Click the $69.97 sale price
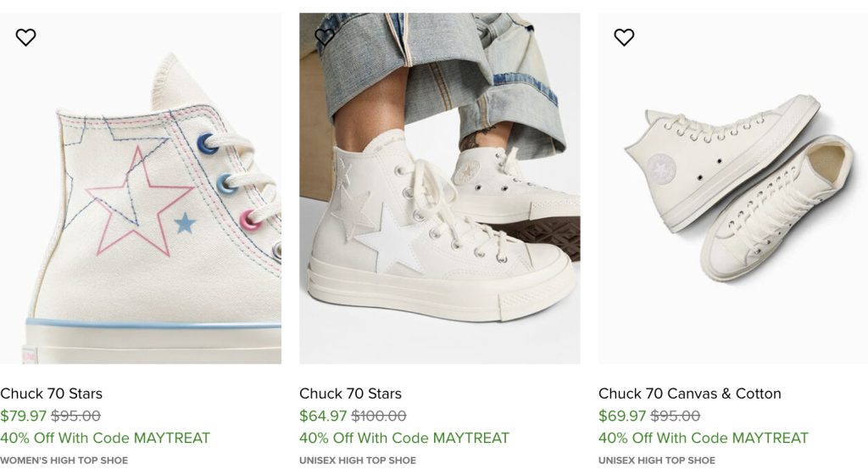 [622, 416]
